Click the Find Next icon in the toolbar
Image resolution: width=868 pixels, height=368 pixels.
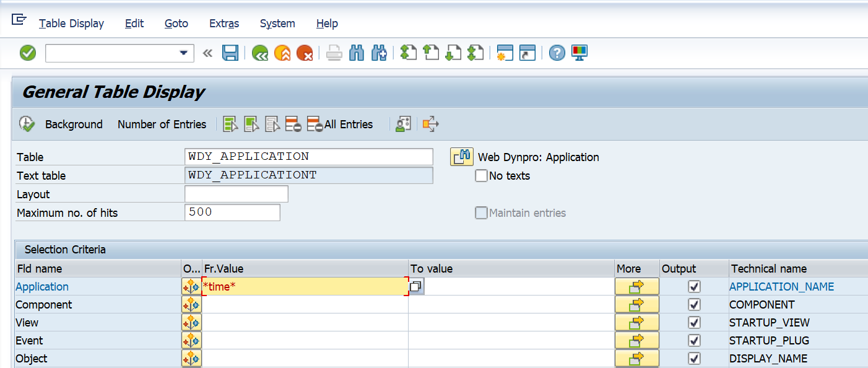click(378, 53)
